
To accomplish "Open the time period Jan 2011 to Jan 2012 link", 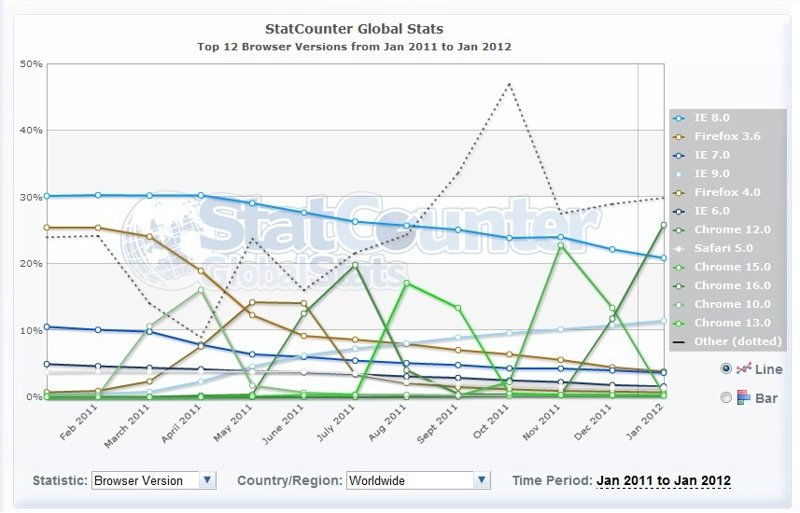I will (x=663, y=481).
